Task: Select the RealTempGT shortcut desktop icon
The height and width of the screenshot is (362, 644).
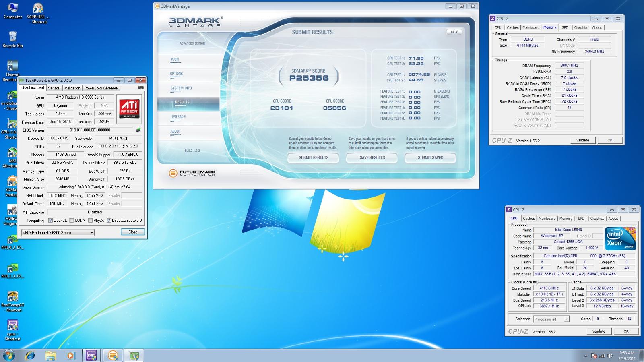Action: pos(12,302)
